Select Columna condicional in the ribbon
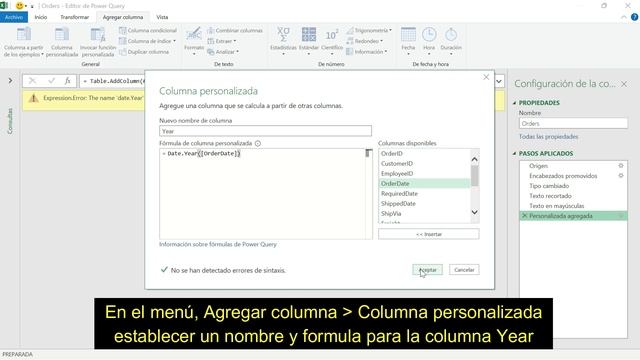The image size is (640, 360). [148, 30]
